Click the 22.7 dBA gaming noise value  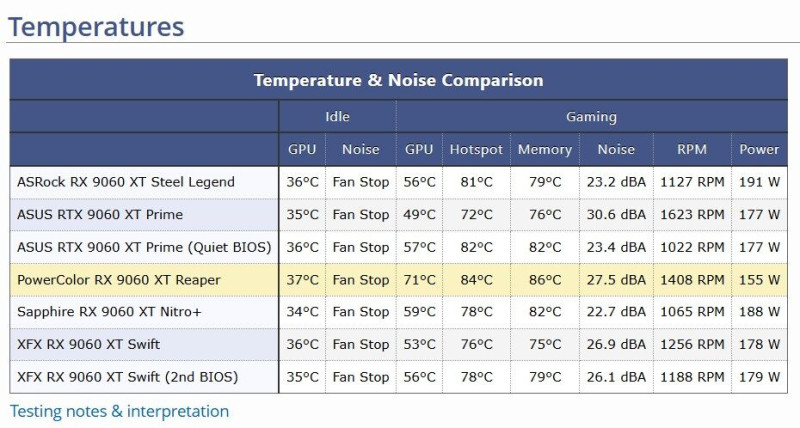coord(616,312)
